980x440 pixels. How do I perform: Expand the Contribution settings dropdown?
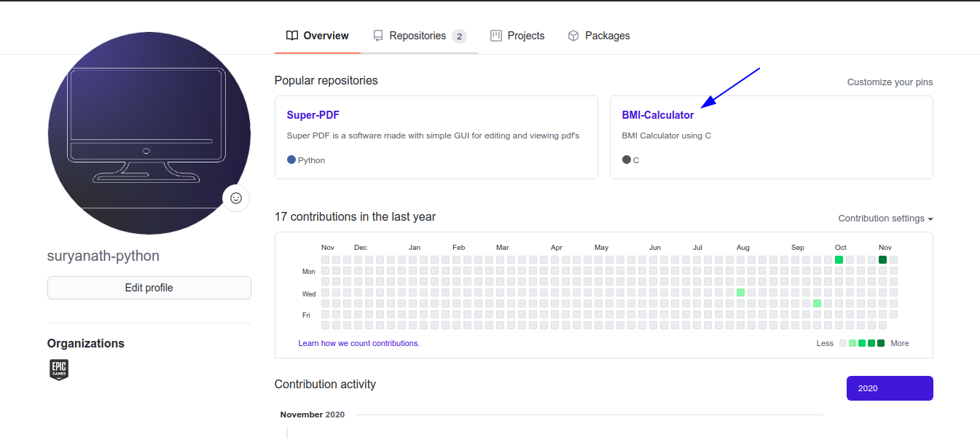click(x=885, y=219)
